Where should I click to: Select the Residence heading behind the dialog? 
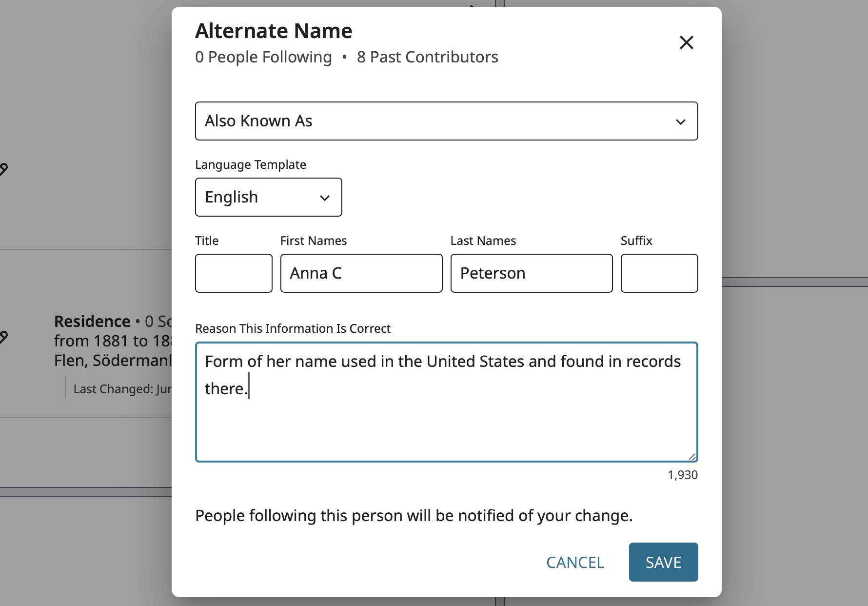coord(92,322)
